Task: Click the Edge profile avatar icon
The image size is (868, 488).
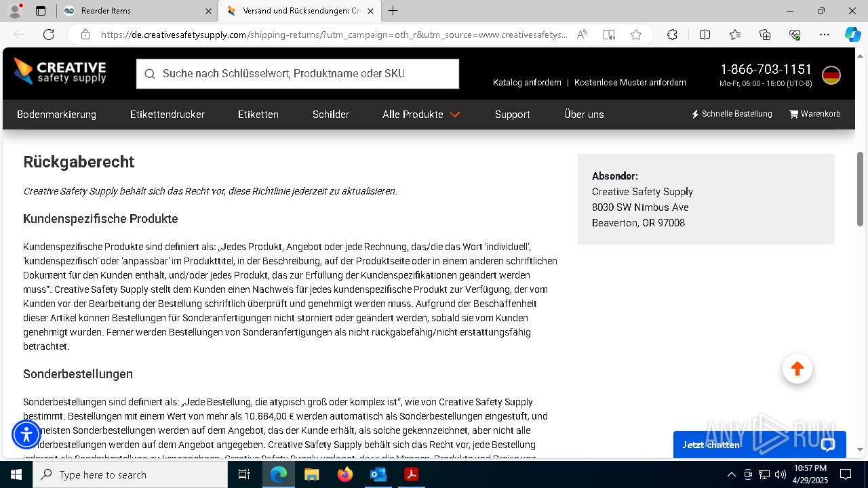Action: (15, 11)
